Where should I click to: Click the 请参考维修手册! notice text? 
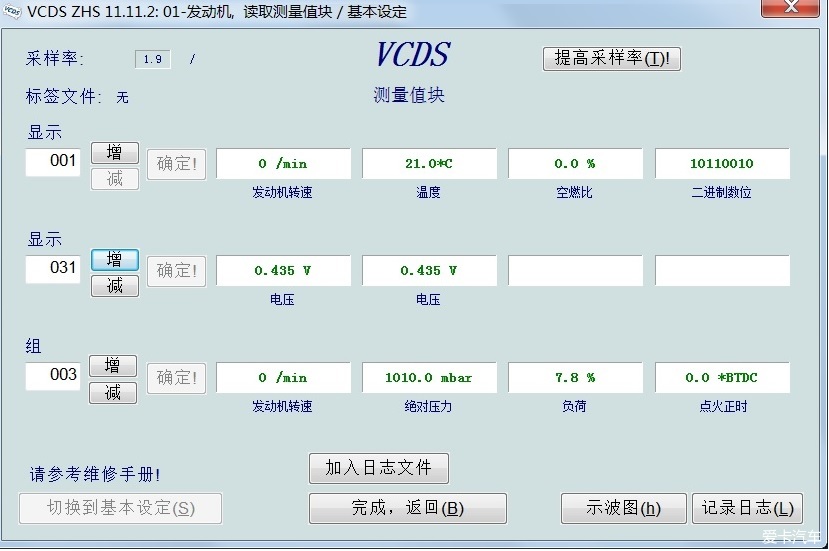point(95,474)
